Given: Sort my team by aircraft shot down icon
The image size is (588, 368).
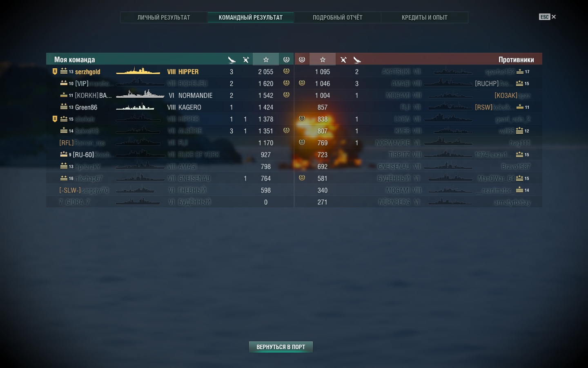Looking at the screenshot, I should click(246, 60).
